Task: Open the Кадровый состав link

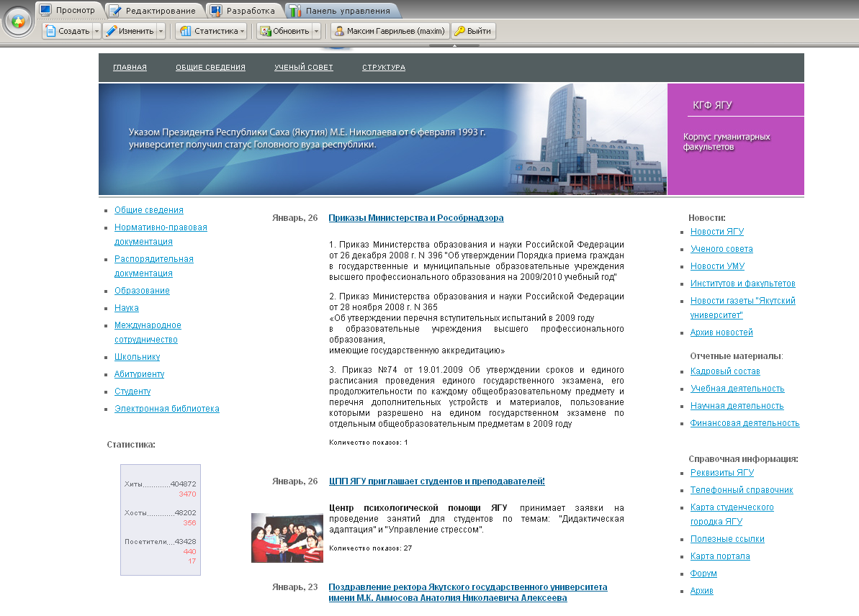Action: (725, 371)
